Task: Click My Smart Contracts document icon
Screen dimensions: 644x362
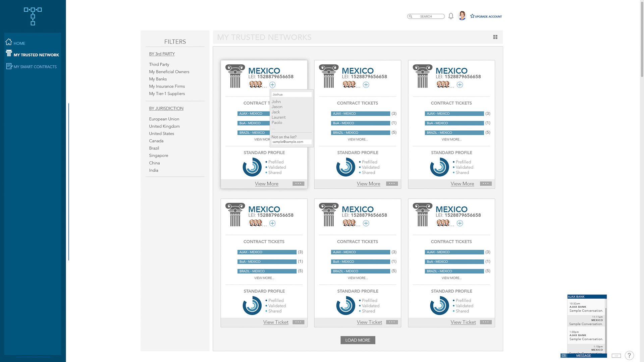Action: [x=9, y=66]
